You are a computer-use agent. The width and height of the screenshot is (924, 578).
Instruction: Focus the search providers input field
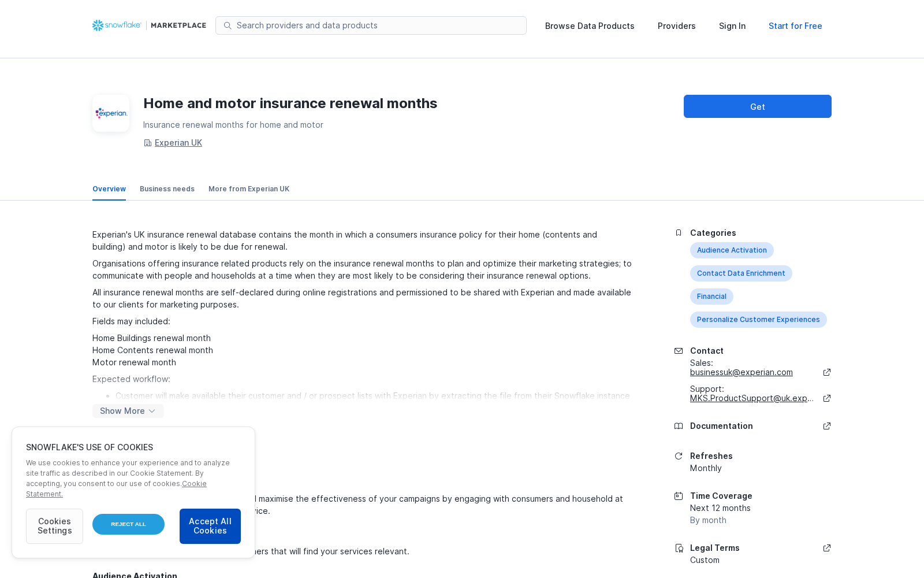tap(371, 25)
